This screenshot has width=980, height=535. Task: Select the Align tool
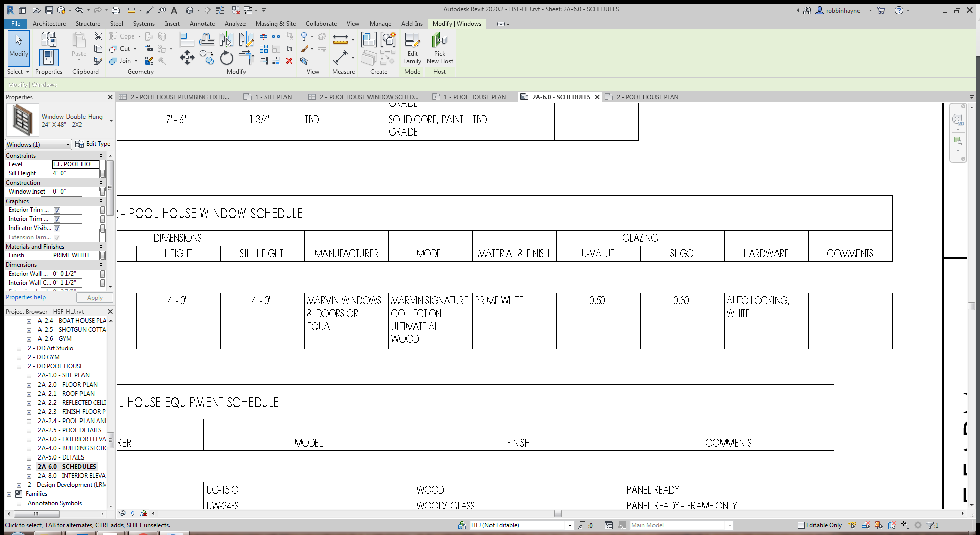(x=187, y=39)
